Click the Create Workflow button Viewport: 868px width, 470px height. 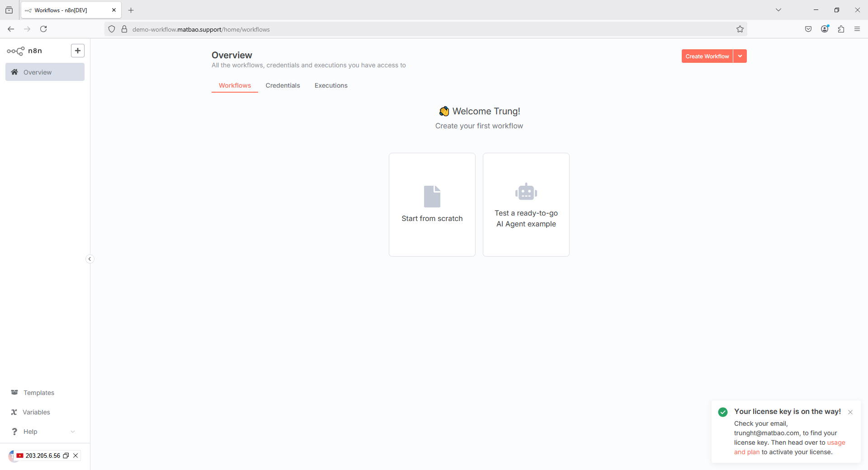pos(707,56)
